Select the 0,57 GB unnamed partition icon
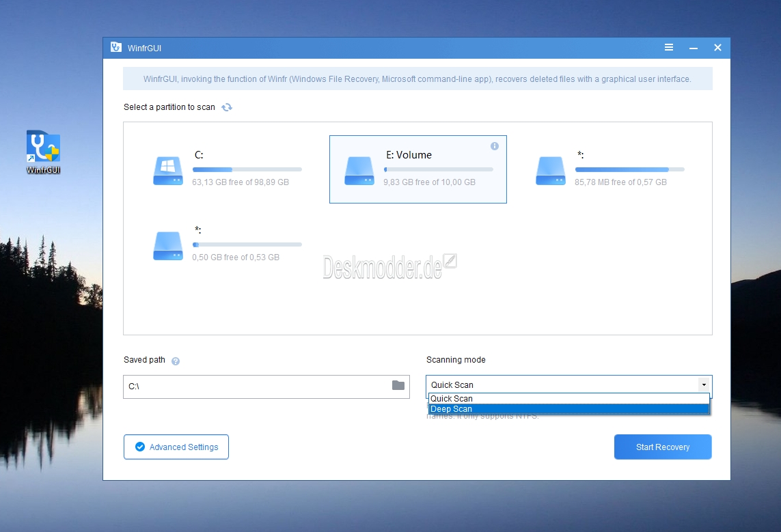This screenshot has height=532, width=781. (550, 171)
